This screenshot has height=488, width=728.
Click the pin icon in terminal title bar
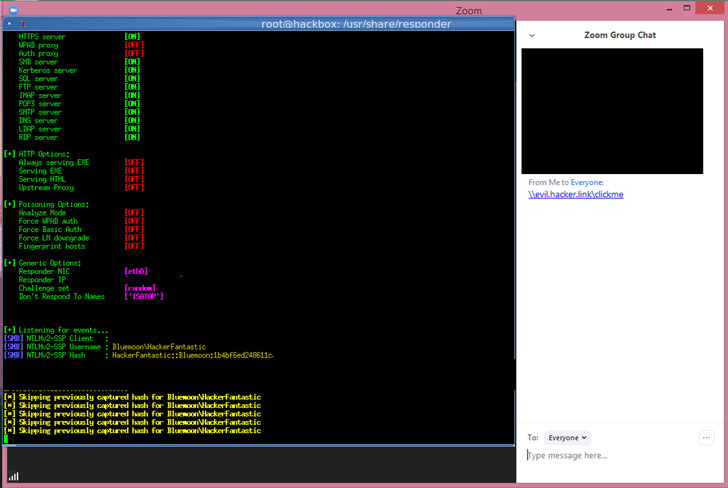click(23, 24)
